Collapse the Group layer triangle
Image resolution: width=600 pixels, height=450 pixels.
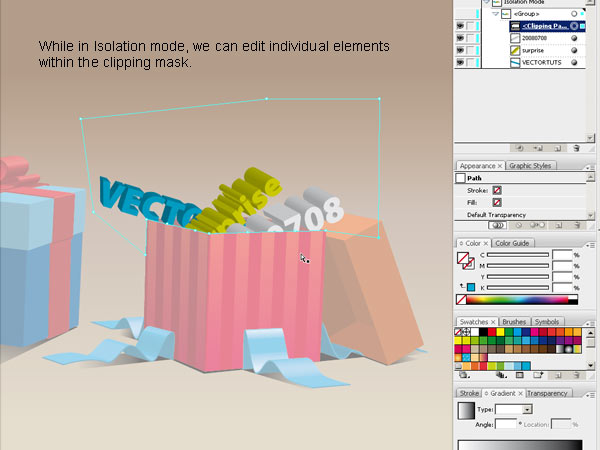coord(495,14)
